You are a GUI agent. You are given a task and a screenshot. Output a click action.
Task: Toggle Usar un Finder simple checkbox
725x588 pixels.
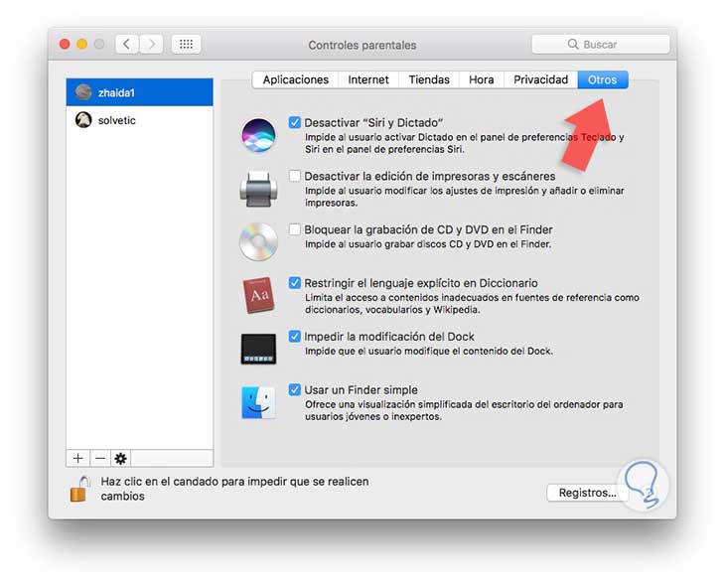pos(295,389)
